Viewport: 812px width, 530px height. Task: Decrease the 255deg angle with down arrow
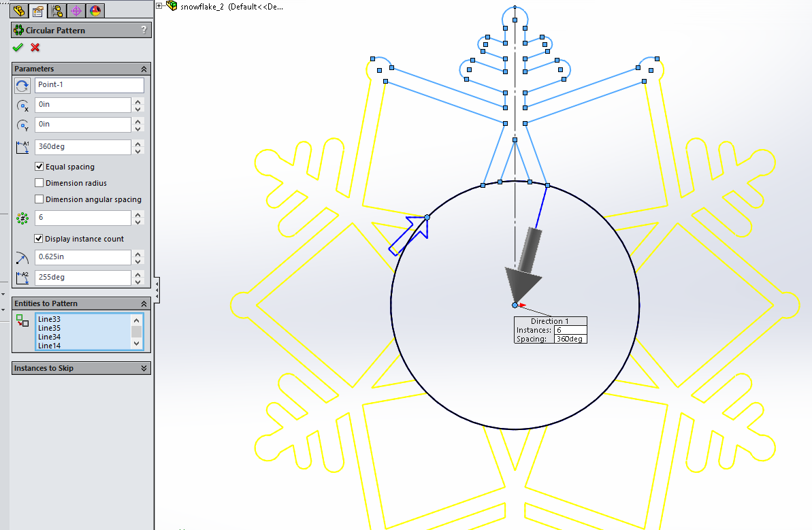click(137, 282)
